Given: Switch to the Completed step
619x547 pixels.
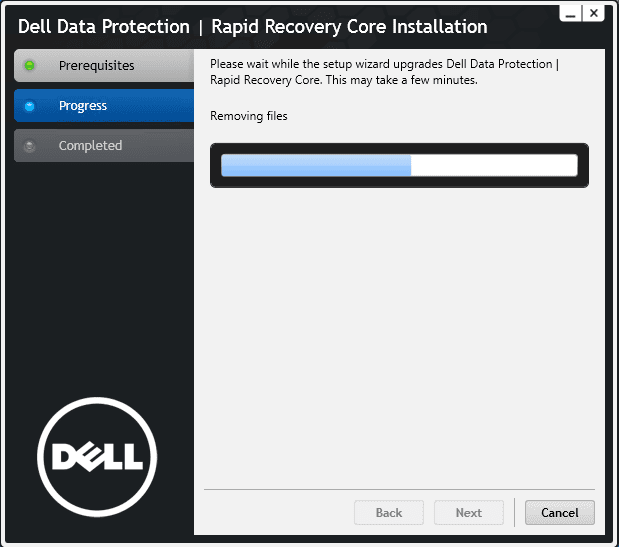Looking at the screenshot, I should tap(90, 146).
